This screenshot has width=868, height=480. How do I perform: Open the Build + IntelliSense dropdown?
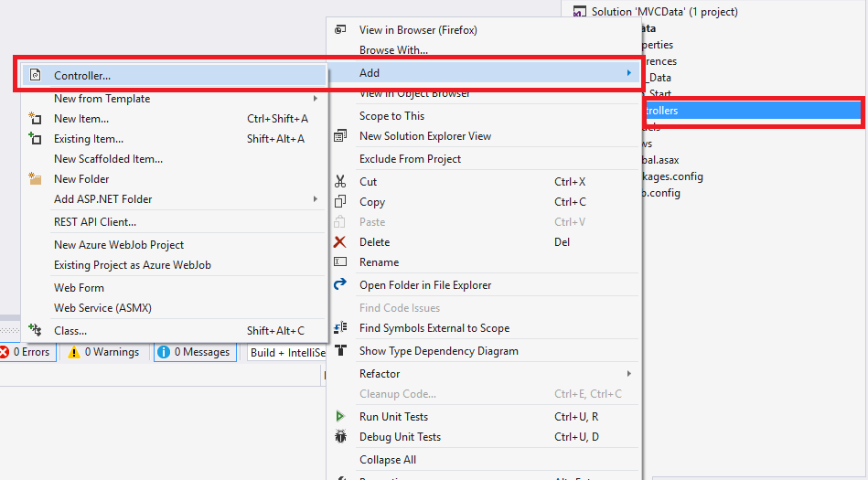(287, 352)
